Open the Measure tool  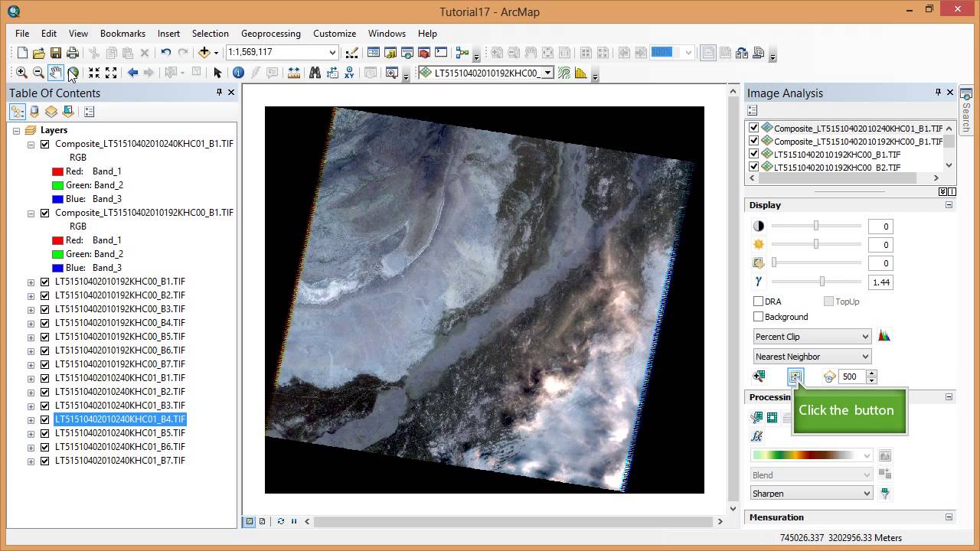coord(294,73)
